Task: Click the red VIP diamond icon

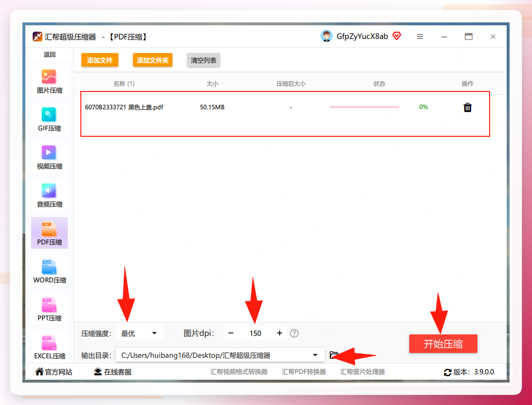Action: click(x=397, y=36)
